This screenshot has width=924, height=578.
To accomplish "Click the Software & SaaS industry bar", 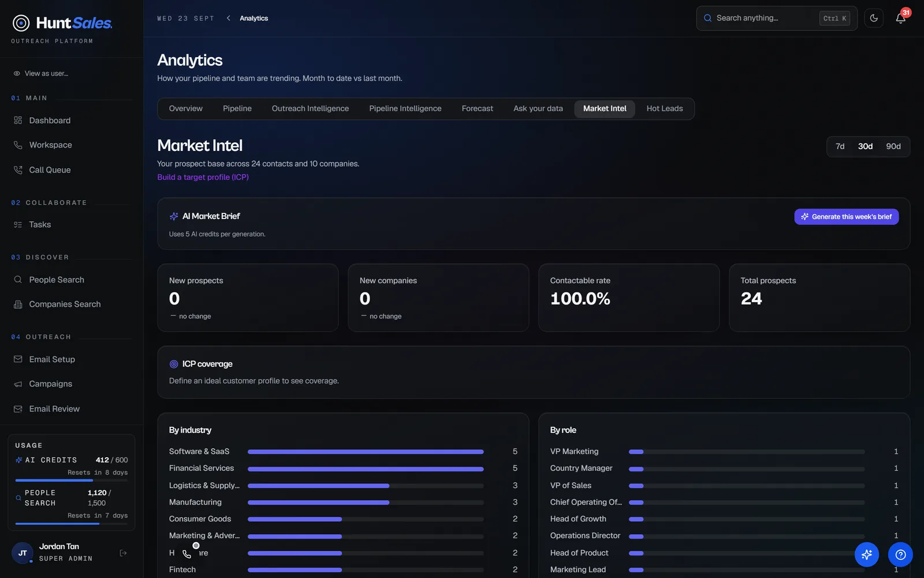I will click(x=366, y=452).
